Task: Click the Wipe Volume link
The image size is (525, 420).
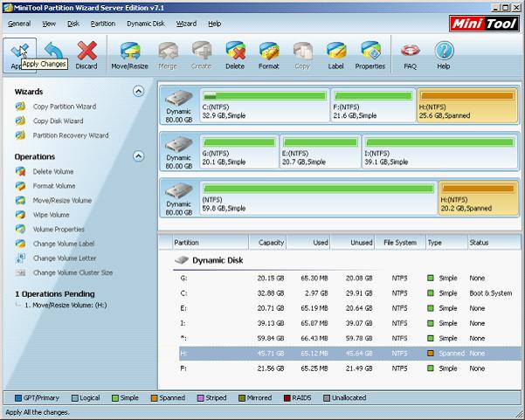Action: coord(51,215)
